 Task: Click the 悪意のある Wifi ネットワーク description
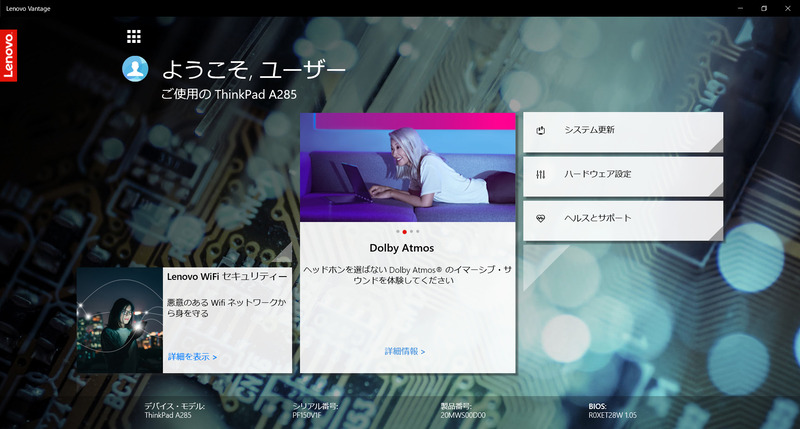227,308
